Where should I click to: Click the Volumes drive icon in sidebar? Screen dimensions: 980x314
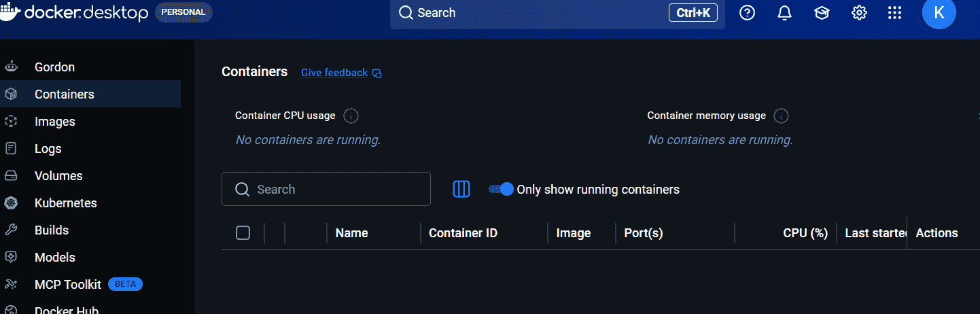[11, 175]
